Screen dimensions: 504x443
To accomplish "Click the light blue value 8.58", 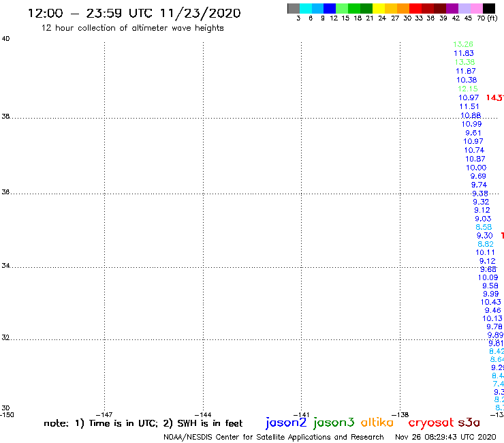I will click(x=484, y=227).
